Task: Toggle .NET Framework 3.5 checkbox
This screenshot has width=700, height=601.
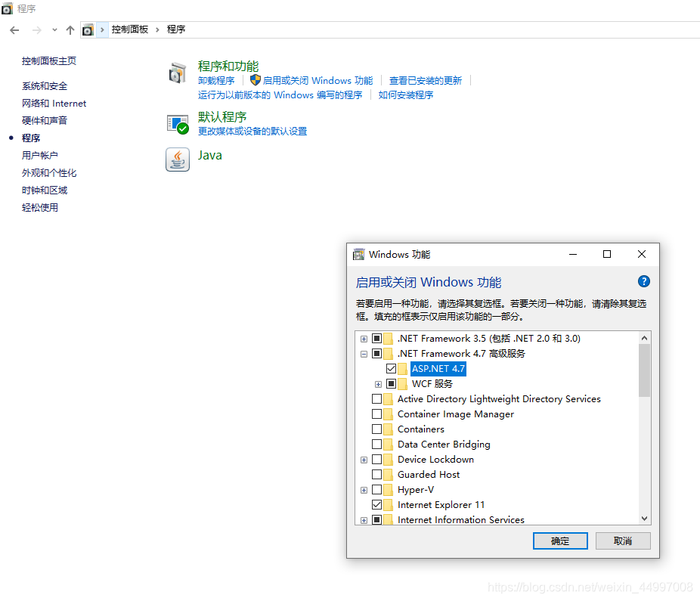Action: pyautogui.click(x=376, y=339)
